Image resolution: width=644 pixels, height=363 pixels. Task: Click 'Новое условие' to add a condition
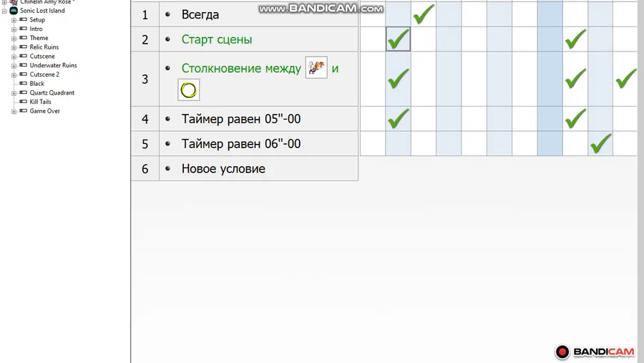click(223, 169)
